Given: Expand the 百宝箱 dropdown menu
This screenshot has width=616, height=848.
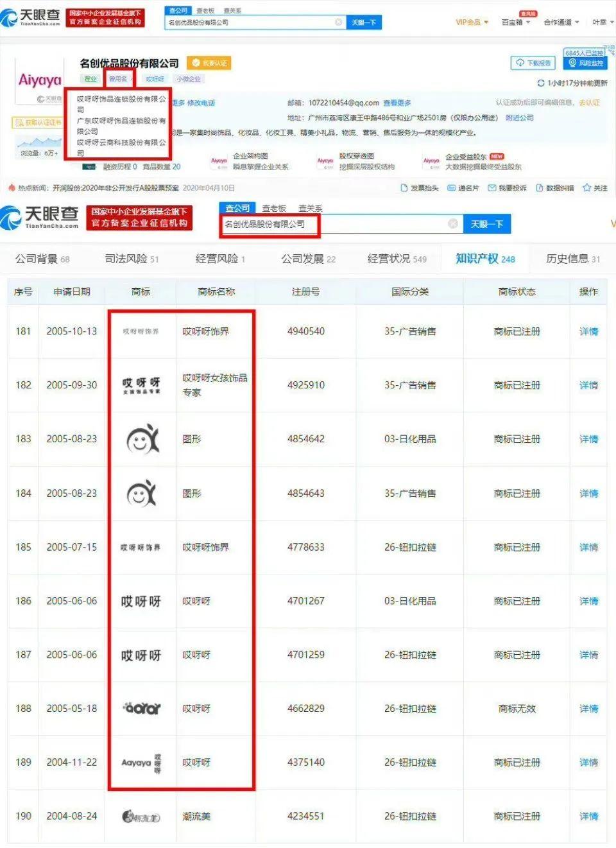Looking at the screenshot, I should (516, 22).
